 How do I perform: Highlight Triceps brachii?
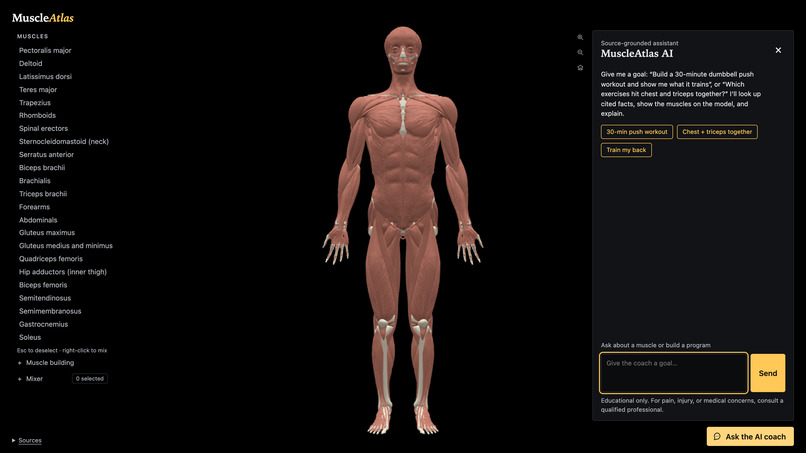[43, 194]
